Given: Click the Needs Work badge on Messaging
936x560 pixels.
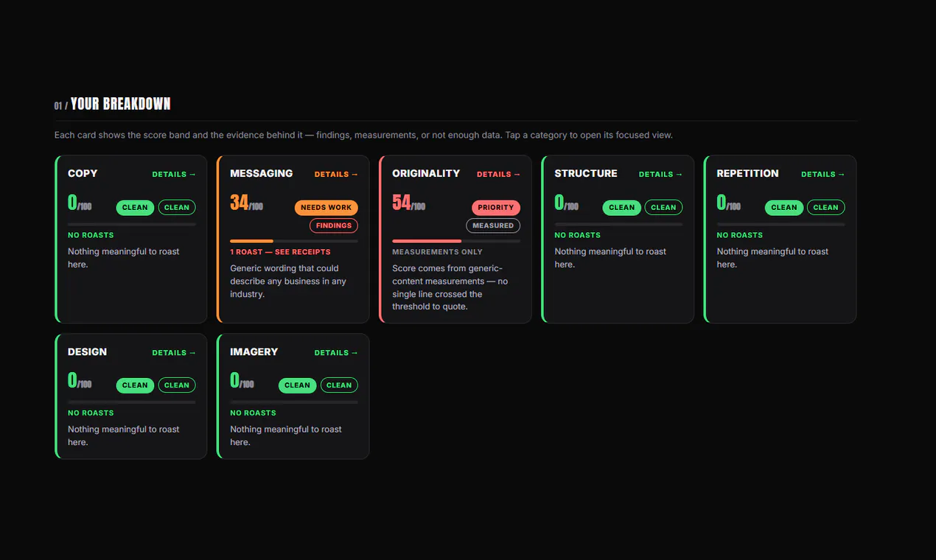Looking at the screenshot, I should (326, 208).
